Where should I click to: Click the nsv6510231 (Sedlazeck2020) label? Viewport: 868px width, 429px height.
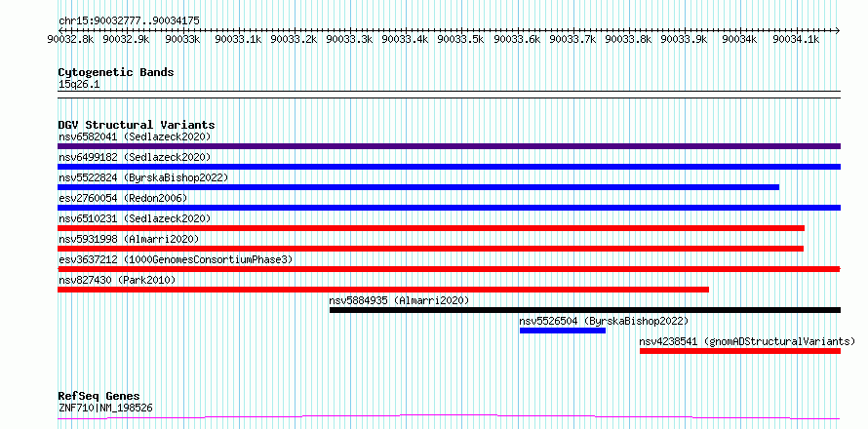[135, 218]
